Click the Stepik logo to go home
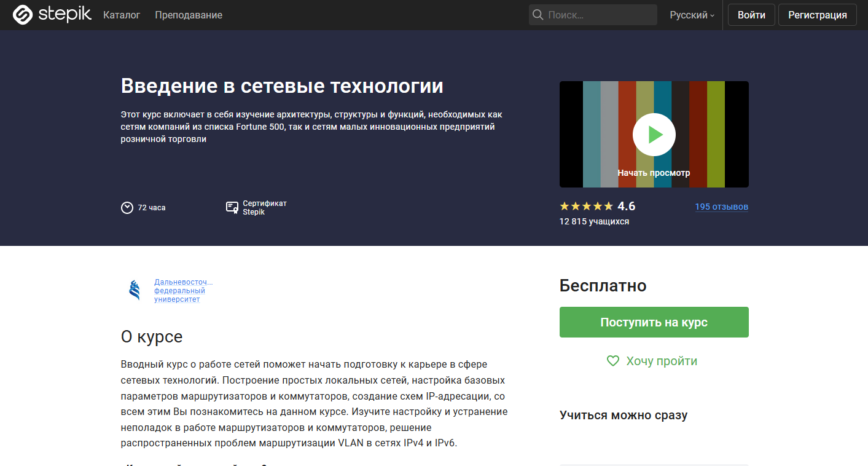Image resolution: width=868 pixels, height=466 pixels. point(51,14)
